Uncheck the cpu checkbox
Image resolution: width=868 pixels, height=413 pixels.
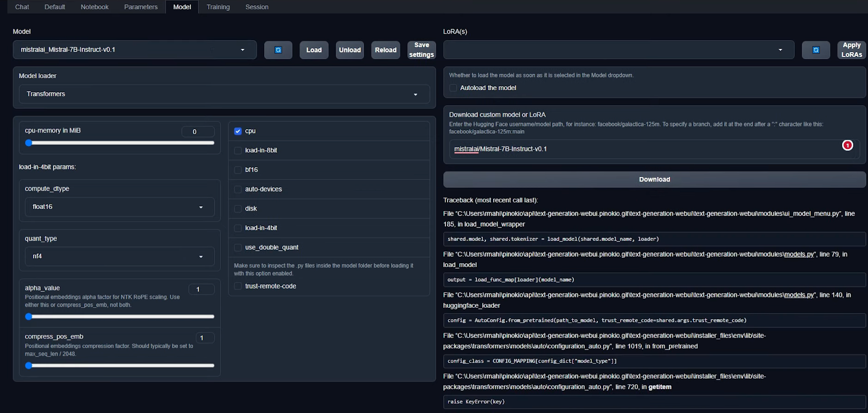pyautogui.click(x=238, y=131)
